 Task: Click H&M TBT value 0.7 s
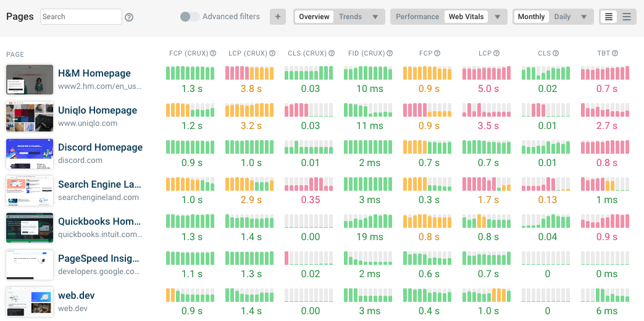606,89
